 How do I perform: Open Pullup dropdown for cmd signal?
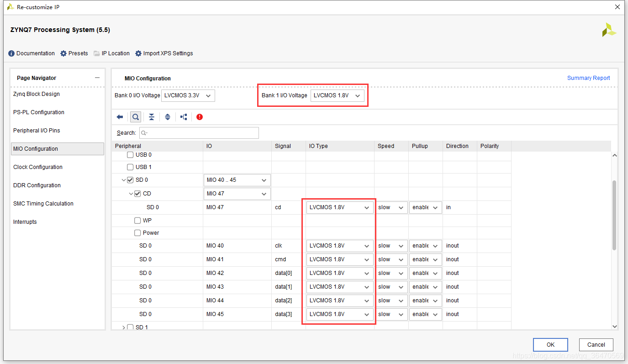tap(426, 259)
